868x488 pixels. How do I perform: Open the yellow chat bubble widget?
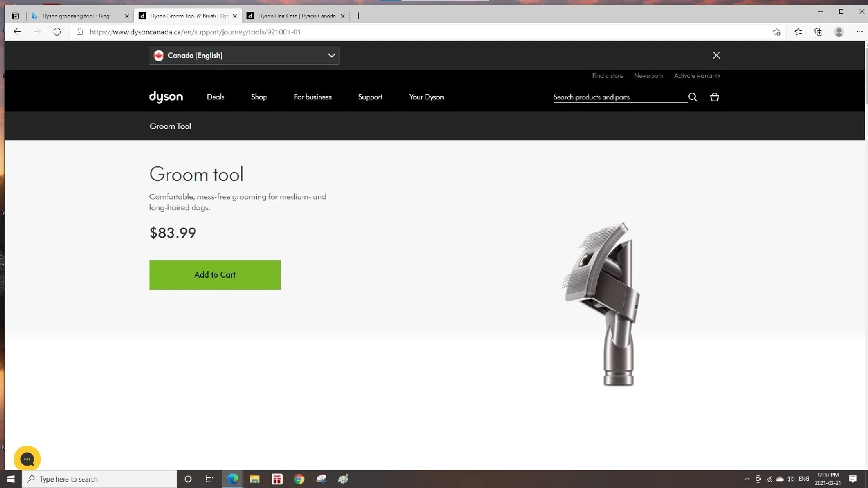pyautogui.click(x=27, y=458)
